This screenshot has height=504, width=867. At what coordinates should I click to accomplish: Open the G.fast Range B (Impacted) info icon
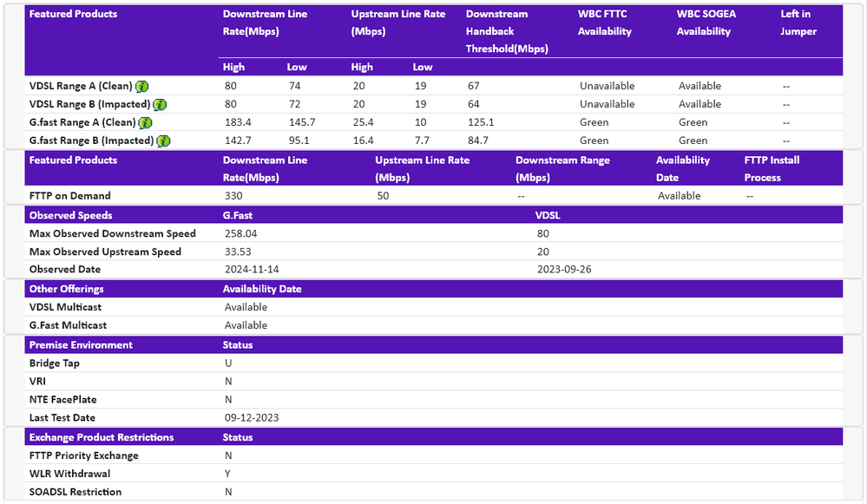tap(163, 141)
